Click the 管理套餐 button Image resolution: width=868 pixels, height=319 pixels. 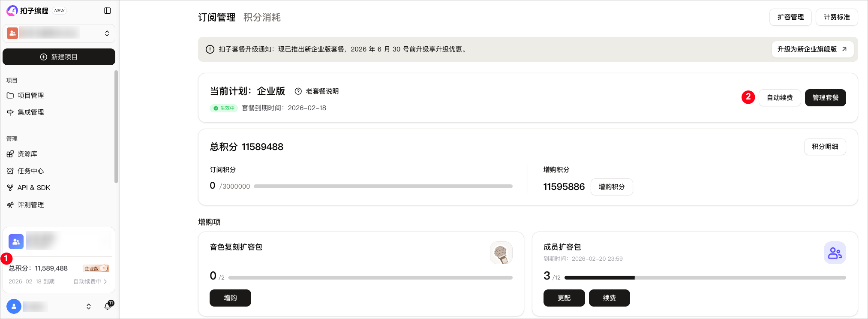pos(825,98)
